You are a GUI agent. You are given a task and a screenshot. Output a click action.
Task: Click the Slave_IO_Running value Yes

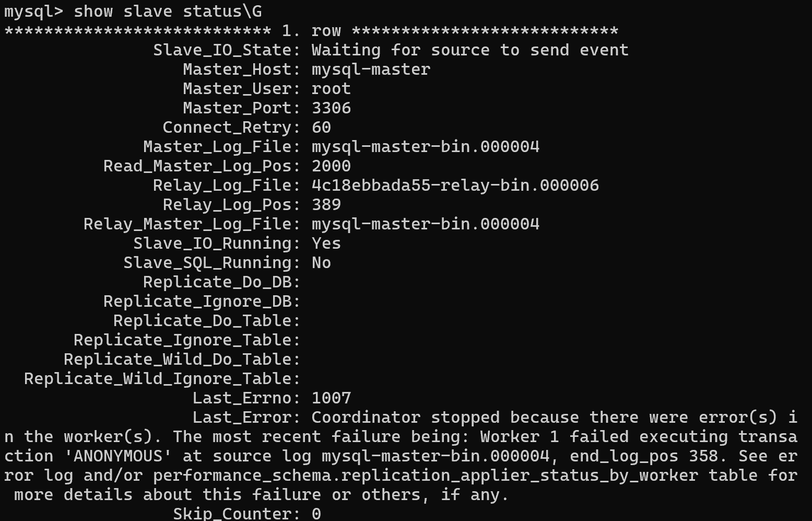[326, 244]
